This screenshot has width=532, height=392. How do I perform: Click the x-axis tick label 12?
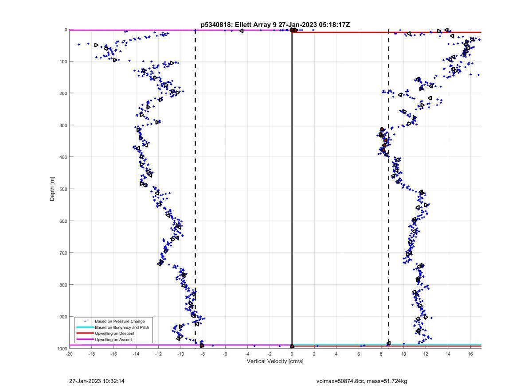coord(426,353)
